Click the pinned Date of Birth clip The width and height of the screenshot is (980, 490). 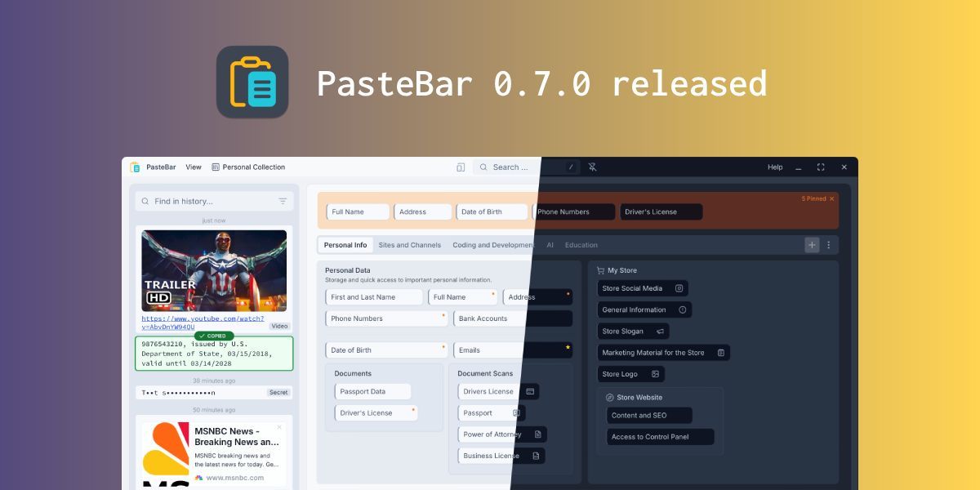click(x=492, y=212)
